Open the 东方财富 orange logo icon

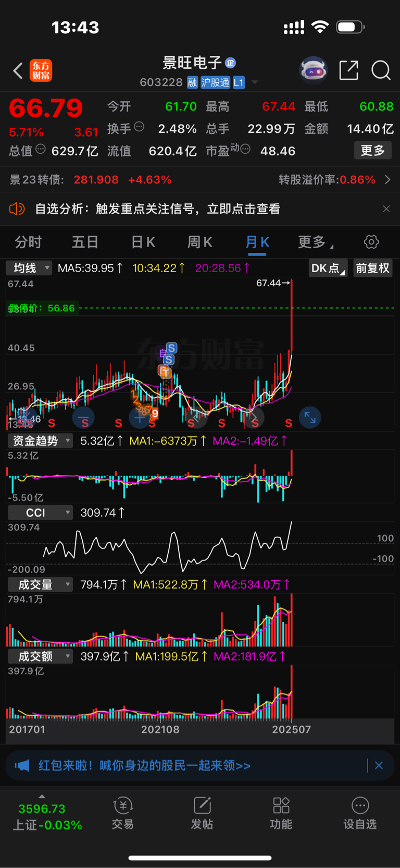(x=41, y=70)
